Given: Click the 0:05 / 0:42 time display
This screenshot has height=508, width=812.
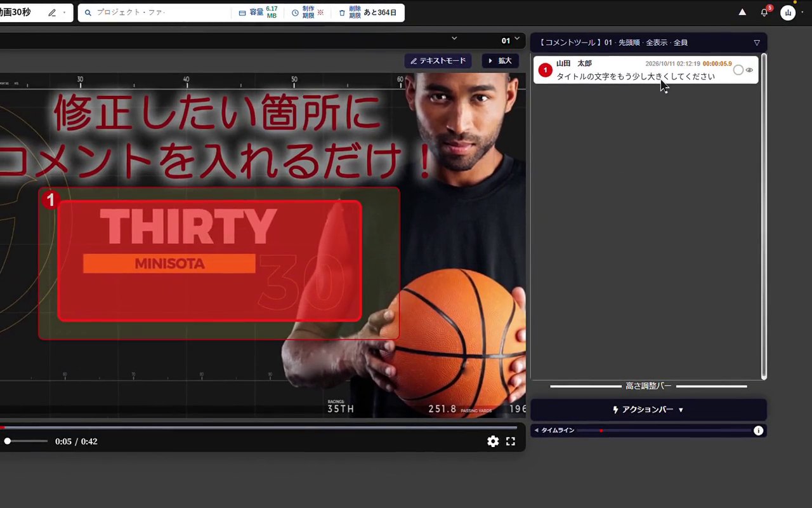Looking at the screenshot, I should [x=76, y=441].
